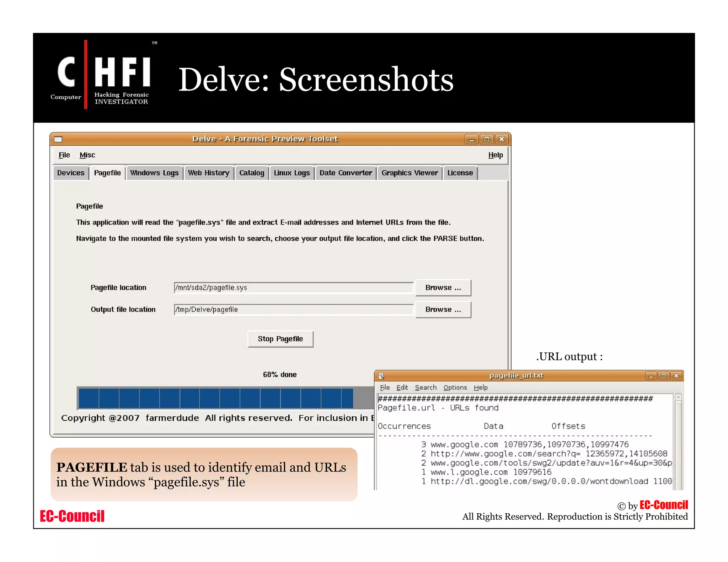The image size is (728, 562).
Task: Switch to the Web History tab
Action: coord(209,173)
